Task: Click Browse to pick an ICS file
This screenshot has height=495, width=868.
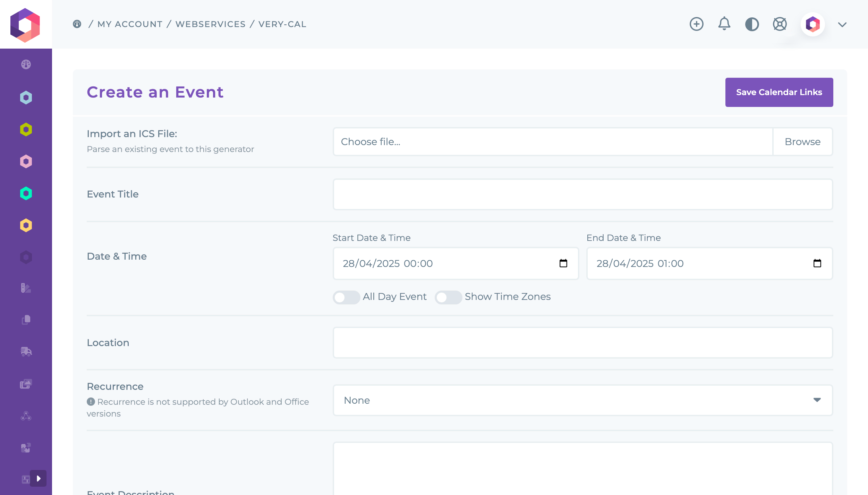Action: (803, 142)
